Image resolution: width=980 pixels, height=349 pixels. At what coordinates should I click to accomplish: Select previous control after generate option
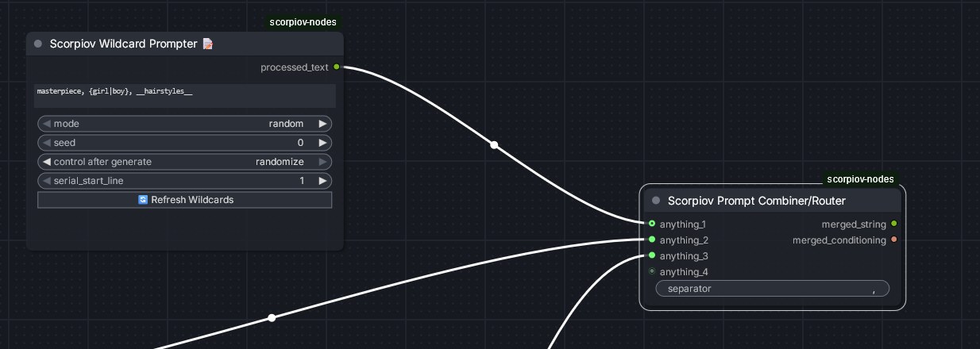click(x=46, y=162)
